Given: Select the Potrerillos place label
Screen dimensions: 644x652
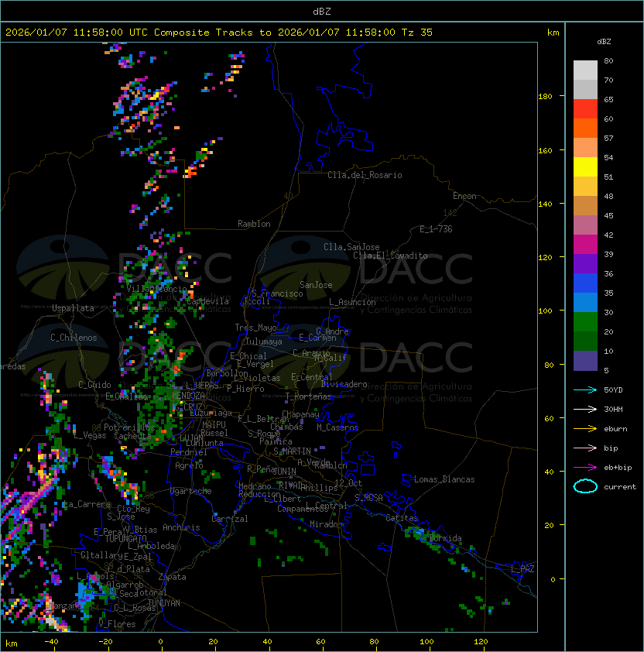Looking at the screenshot, I should (x=129, y=427).
